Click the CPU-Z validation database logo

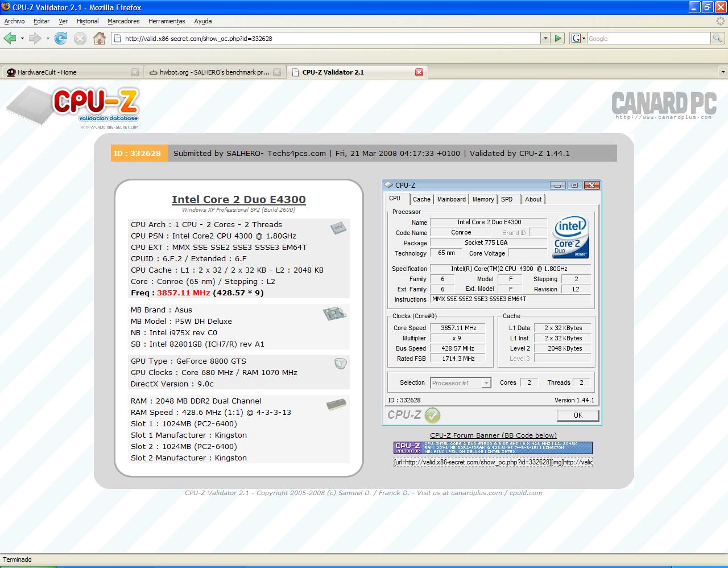[x=73, y=106]
